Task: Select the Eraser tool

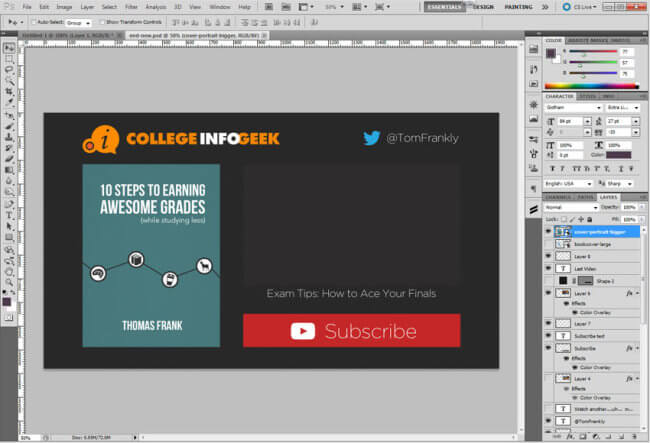Action: tap(9, 159)
